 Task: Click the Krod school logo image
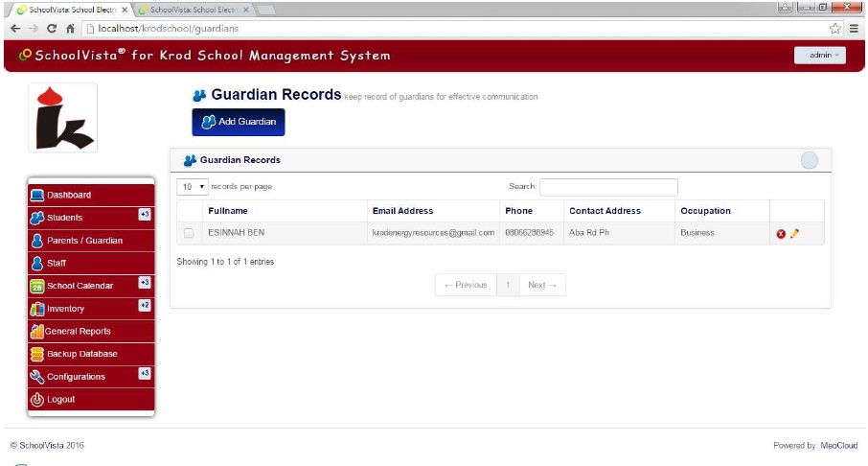coord(62,118)
